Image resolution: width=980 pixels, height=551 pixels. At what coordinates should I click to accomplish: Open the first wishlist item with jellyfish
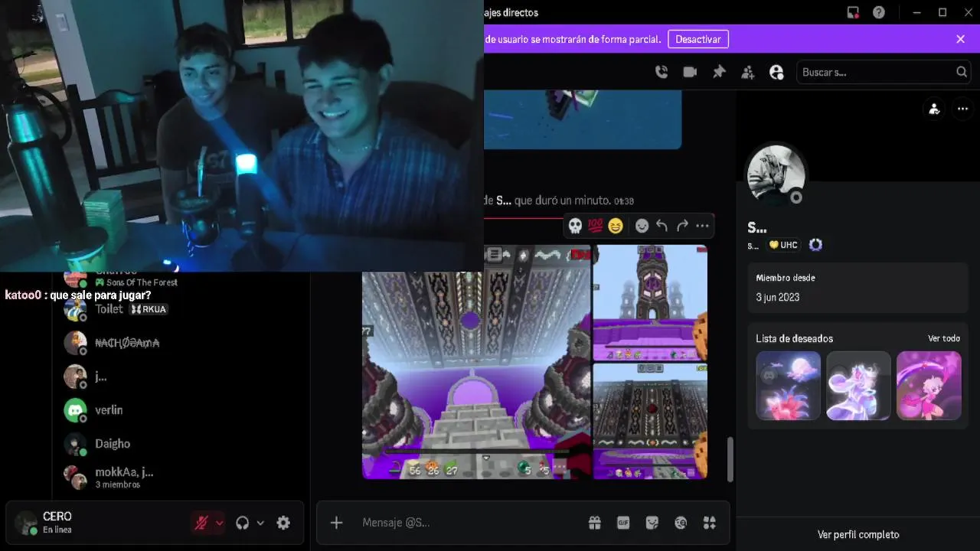click(789, 386)
